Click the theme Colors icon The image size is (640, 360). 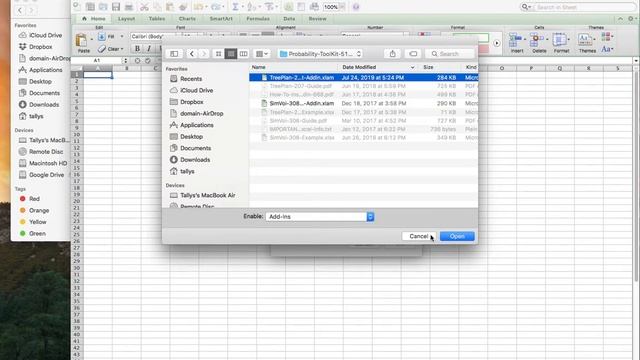tap(606, 37)
